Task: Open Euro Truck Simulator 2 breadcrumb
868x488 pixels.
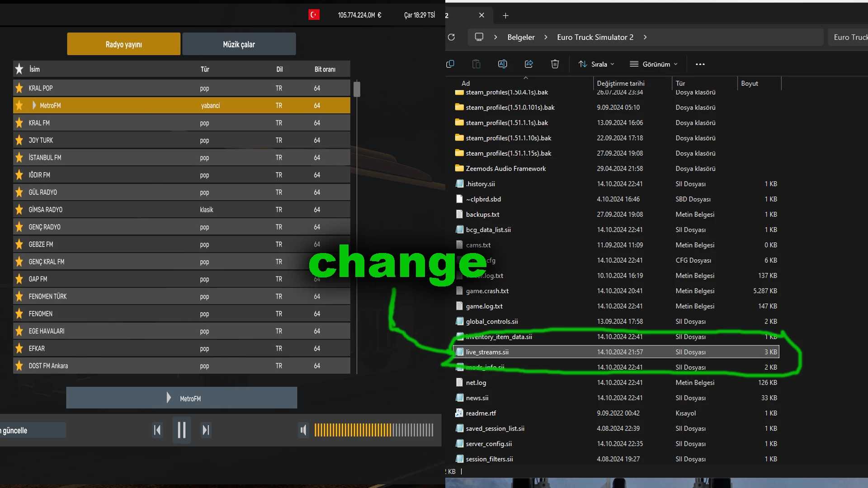Action: click(x=595, y=37)
